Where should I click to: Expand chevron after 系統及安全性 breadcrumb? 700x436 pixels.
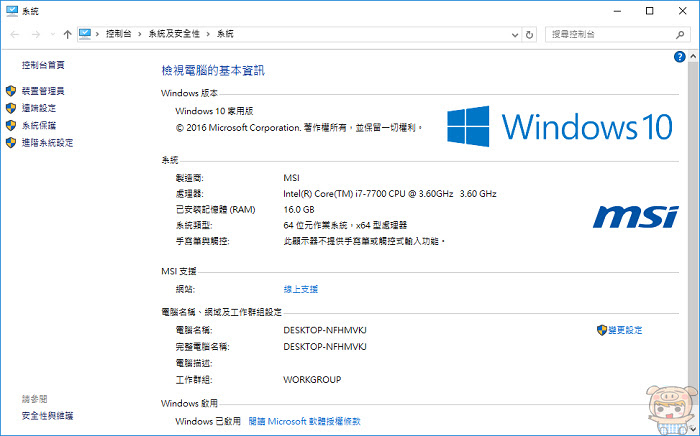[208, 34]
